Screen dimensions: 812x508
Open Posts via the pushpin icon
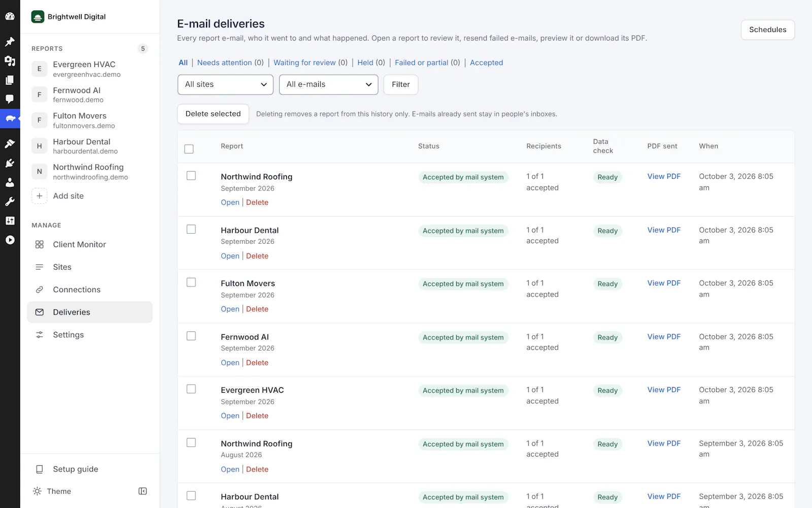(10, 42)
